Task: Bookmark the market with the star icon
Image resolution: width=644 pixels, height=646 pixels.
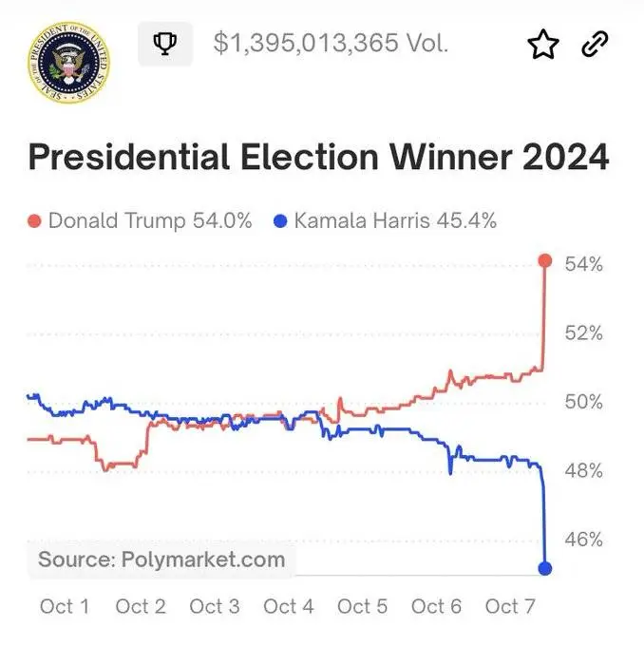Action: click(x=543, y=44)
